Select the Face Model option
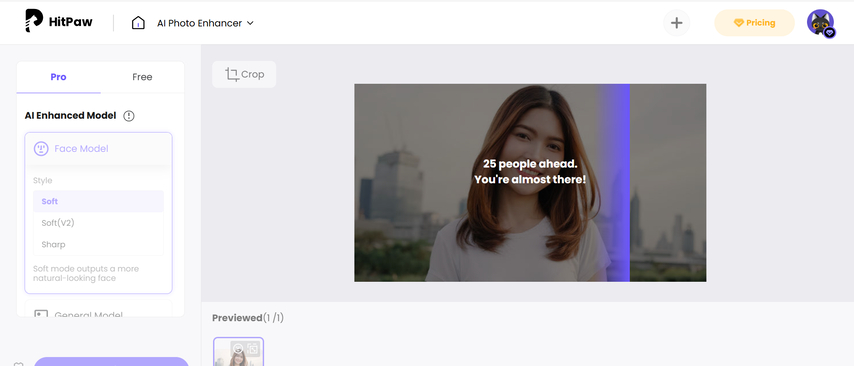The image size is (854, 366). pyautogui.click(x=99, y=149)
